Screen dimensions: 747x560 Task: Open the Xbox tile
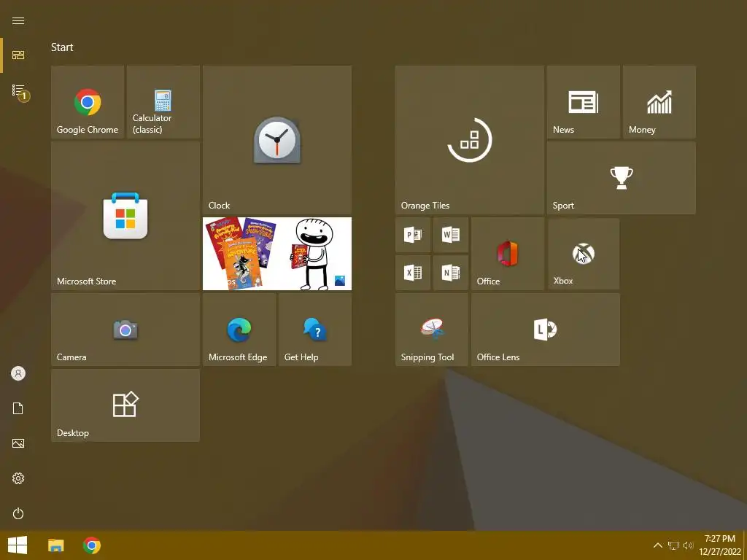click(583, 254)
